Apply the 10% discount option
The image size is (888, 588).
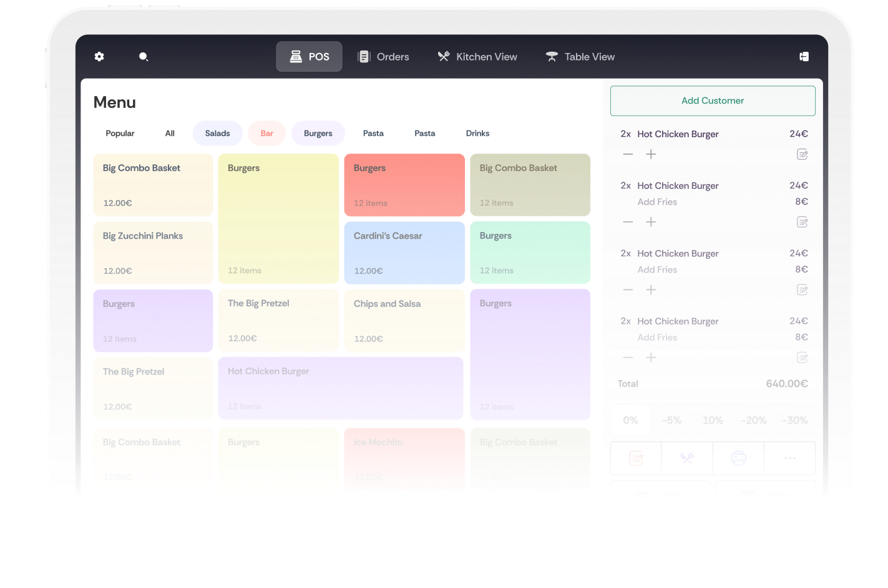(x=713, y=420)
